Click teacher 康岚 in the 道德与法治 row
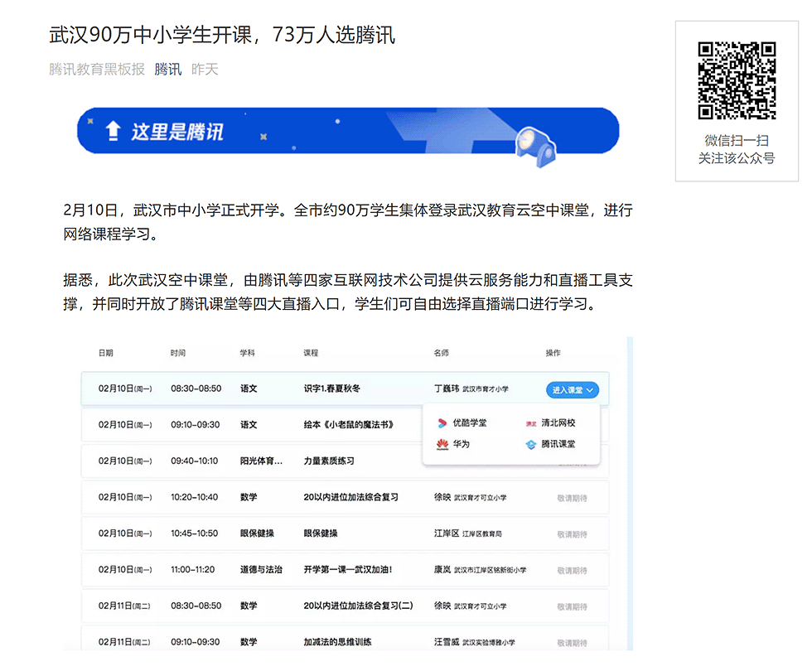The width and height of the screenshot is (812, 671). (x=480, y=570)
